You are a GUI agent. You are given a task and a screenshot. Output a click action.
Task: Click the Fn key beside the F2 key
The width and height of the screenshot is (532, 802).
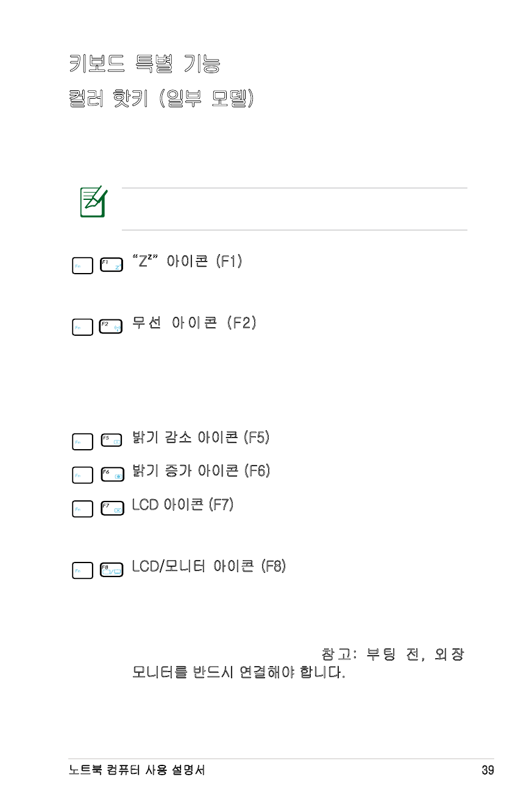pos(82,327)
